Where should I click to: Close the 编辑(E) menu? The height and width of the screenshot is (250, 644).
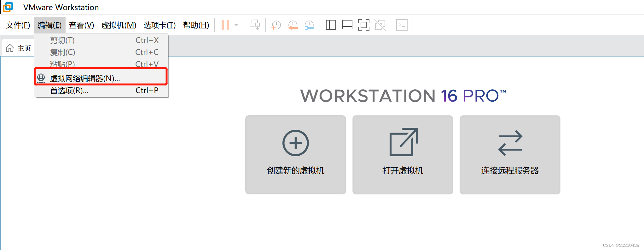point(49,25)
